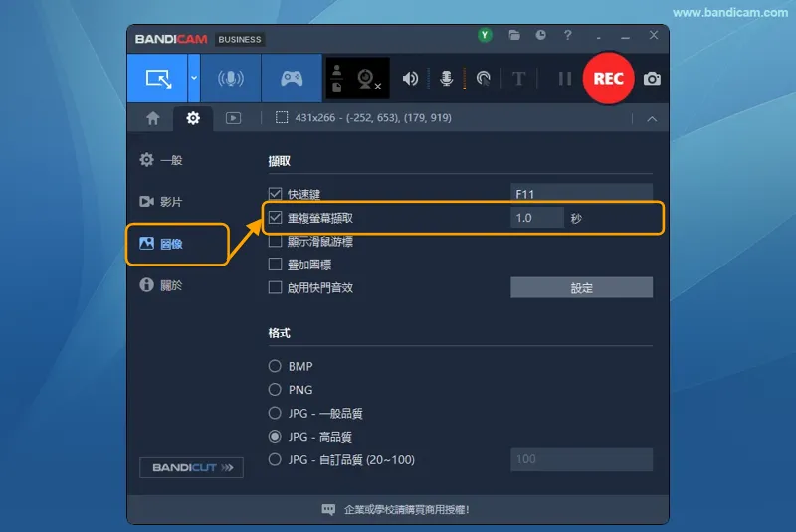Select JPG - 一般品質 radio button
Viewport: 796px width, 532px height.
(x=275, y=413)
